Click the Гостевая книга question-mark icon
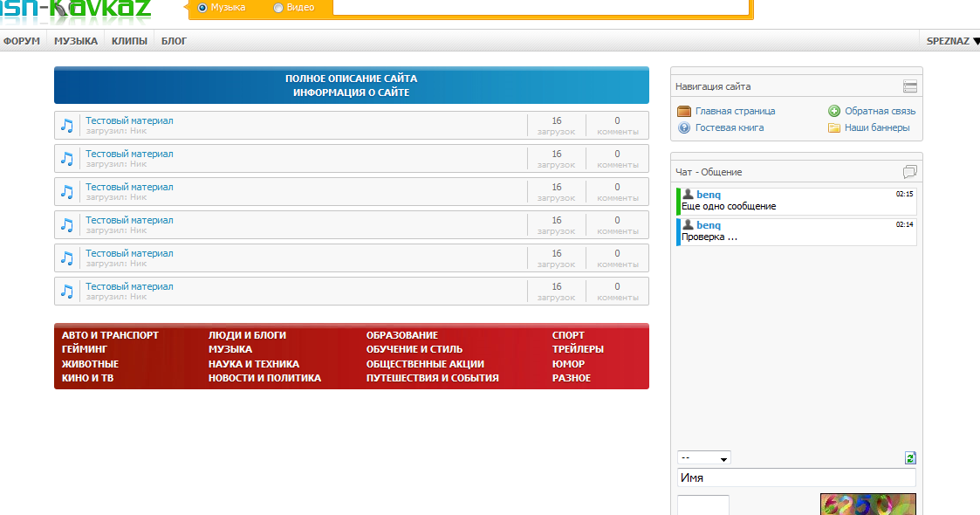 point(684,127)
